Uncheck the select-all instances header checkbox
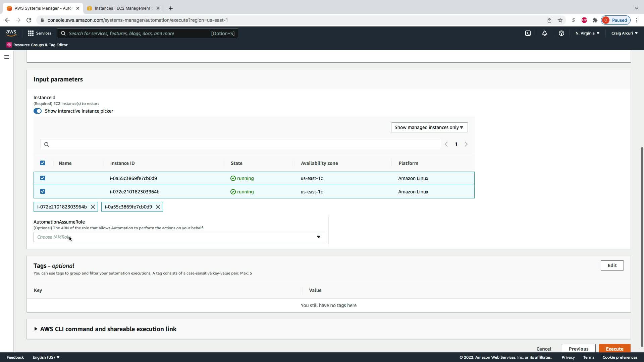This screenshot has height=362, width=644. pos(43,163)
